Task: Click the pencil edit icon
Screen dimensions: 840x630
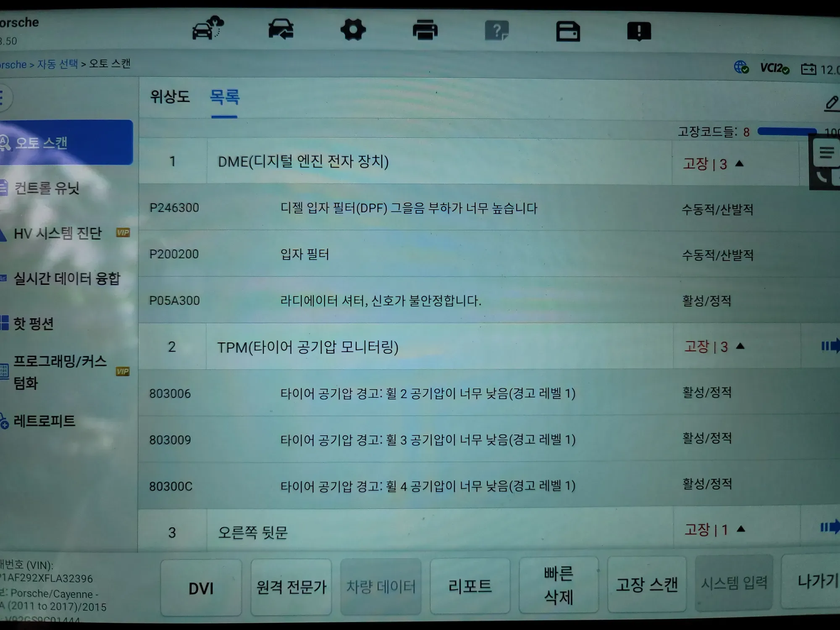Action: point(832,103)
